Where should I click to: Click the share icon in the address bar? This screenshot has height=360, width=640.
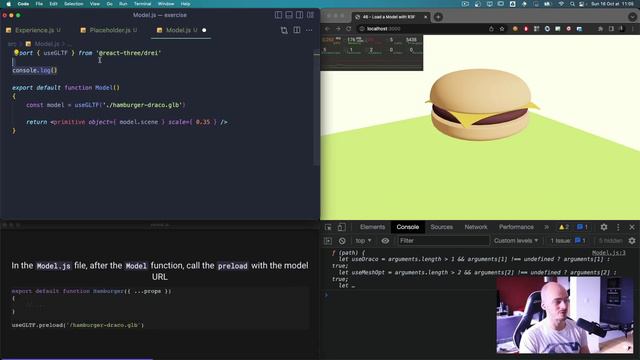[491, 29]
